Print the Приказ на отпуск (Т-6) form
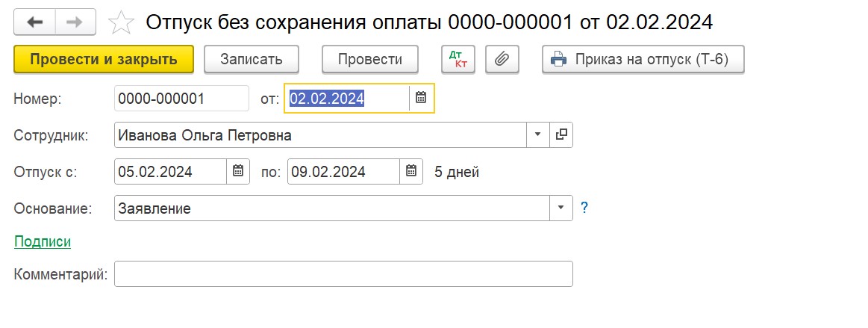The height and width of the screenshot is (328, 868). 643,59
